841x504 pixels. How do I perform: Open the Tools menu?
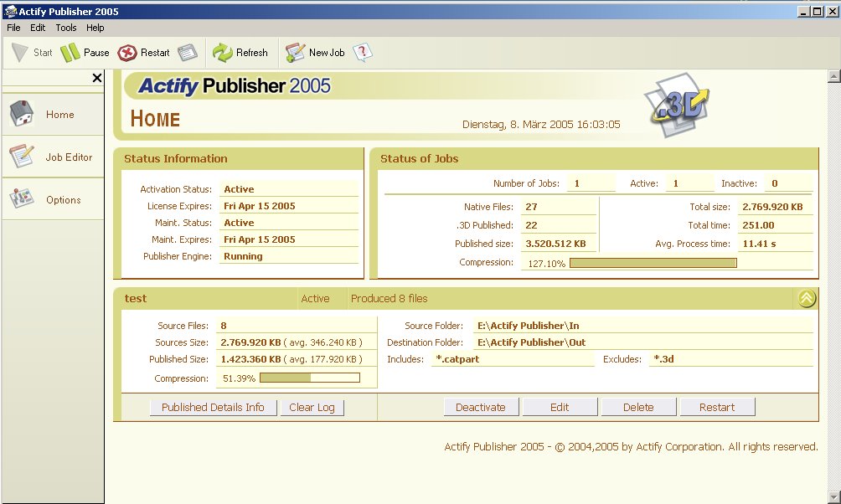tap(66, 28)
